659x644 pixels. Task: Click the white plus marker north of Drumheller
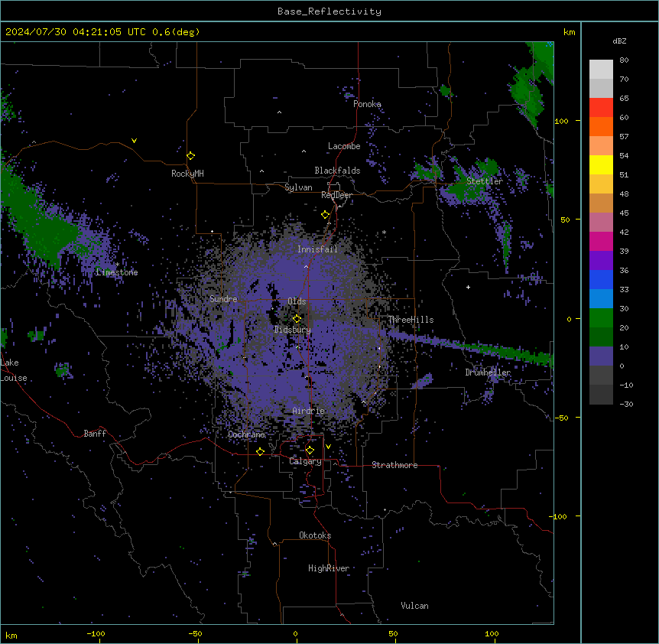point(468,287)
